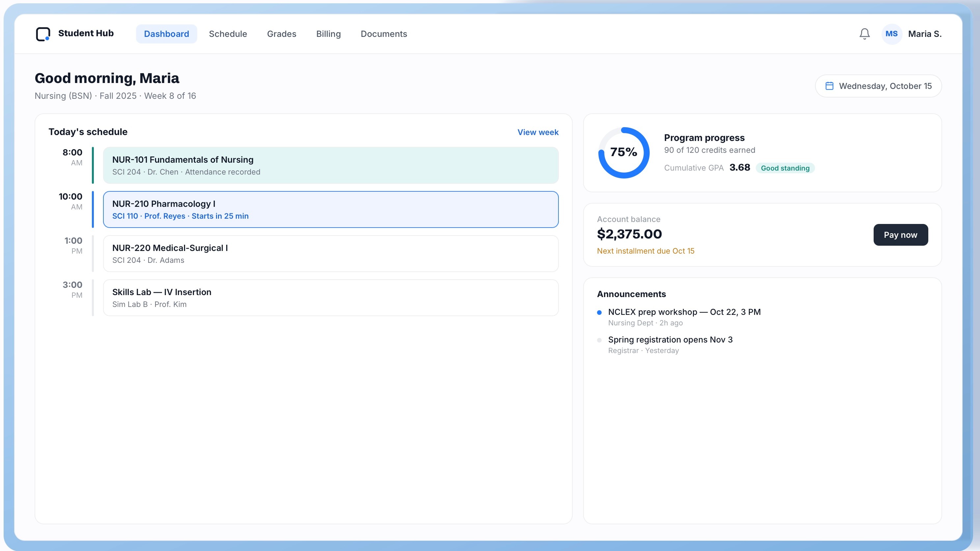980x551 pixels.
Task: Open the Billing tab
Action: click(328, 34)
